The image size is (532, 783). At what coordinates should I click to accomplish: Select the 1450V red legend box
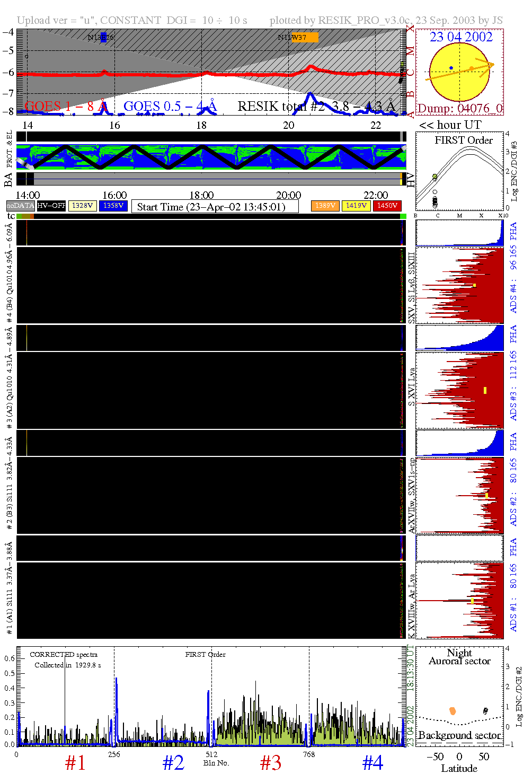tap(387, 206)
